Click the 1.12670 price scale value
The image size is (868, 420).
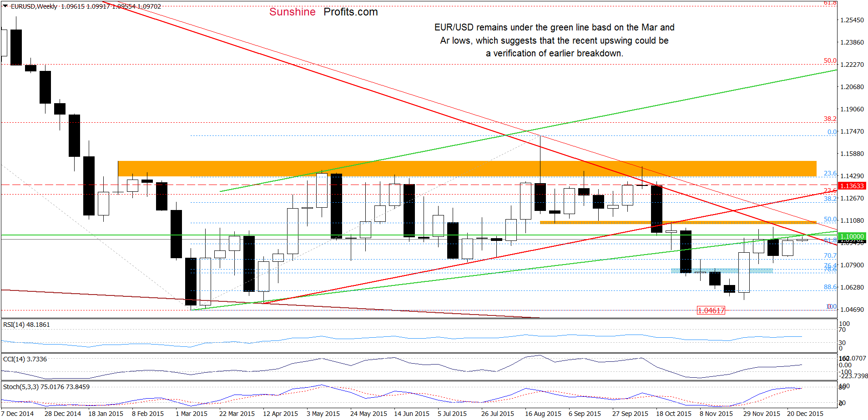852,198
